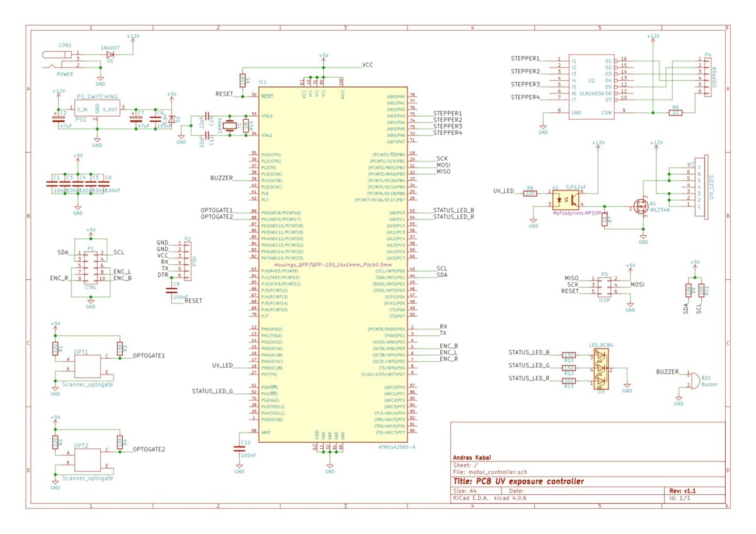Image resolution: width=756 pixels, height=534 pixels.
Task: Click the 1N4007 diode D1 symbol
Action: (x=111, y=54)
